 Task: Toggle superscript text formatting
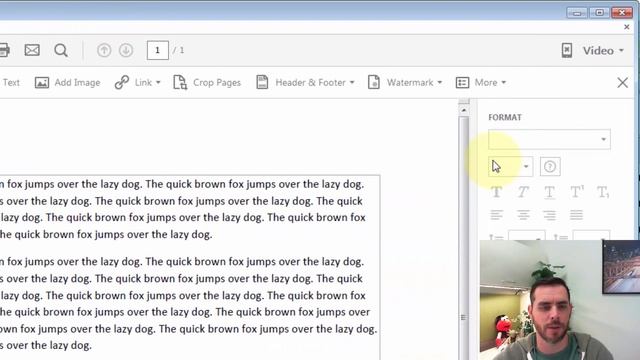577,191
